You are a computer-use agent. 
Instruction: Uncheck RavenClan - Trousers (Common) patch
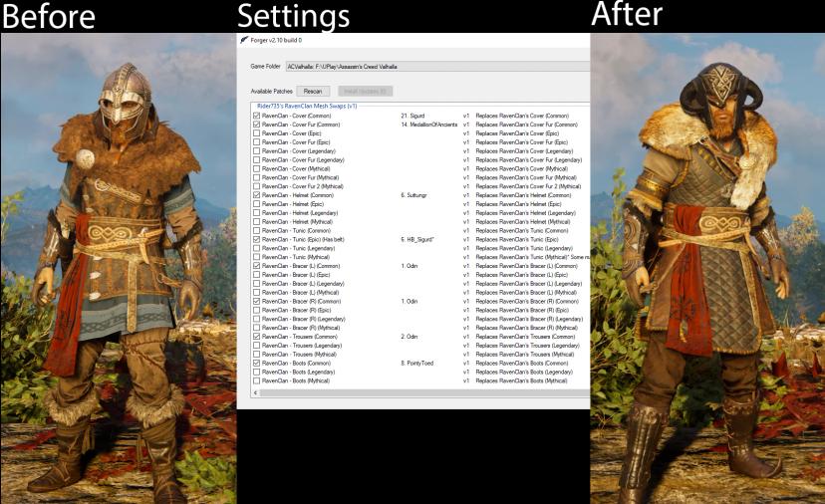pos(257,337)
